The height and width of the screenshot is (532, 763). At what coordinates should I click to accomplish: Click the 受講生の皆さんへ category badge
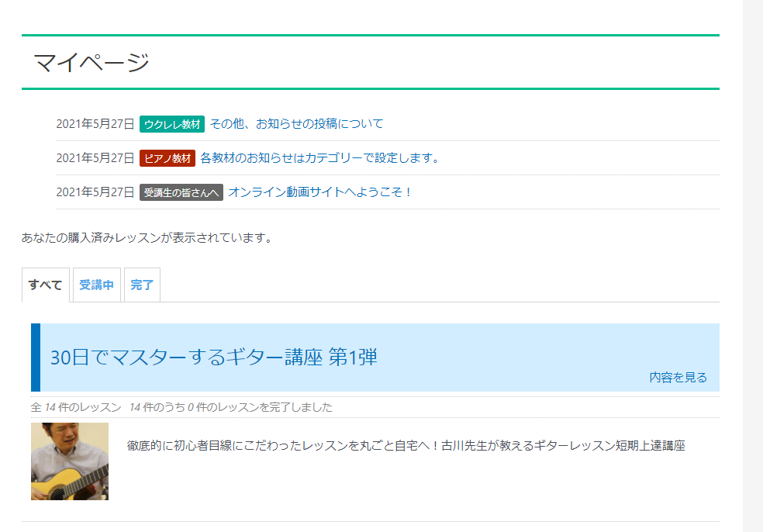point(181,192)
